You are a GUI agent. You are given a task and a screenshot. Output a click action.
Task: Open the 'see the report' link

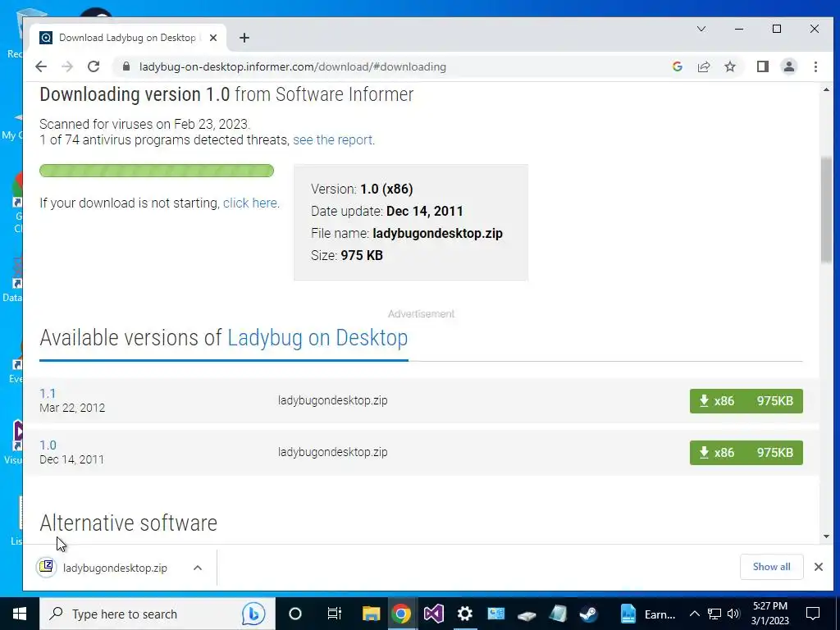(333, 139)
